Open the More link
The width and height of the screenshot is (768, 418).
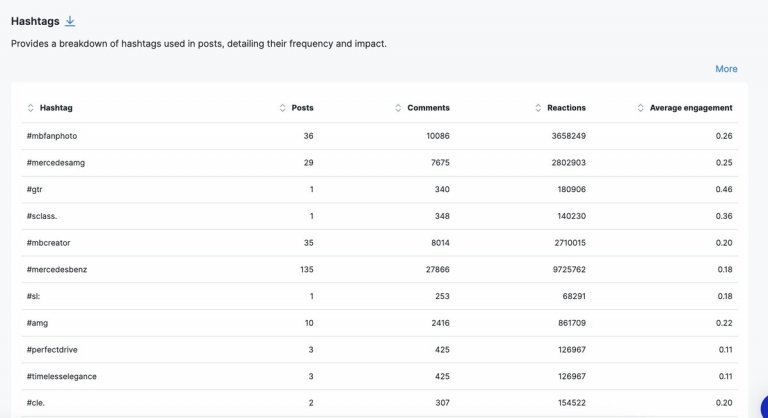tap(726, 69)
